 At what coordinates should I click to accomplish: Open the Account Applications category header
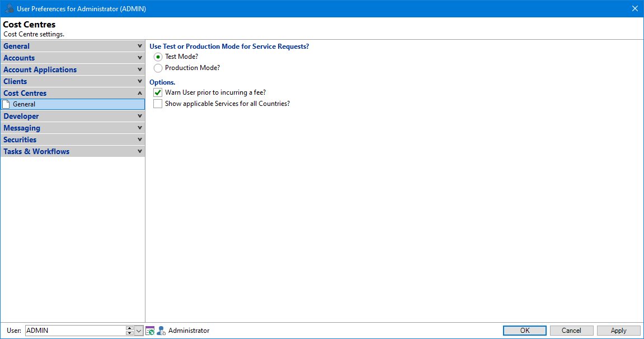click(73, 69)
